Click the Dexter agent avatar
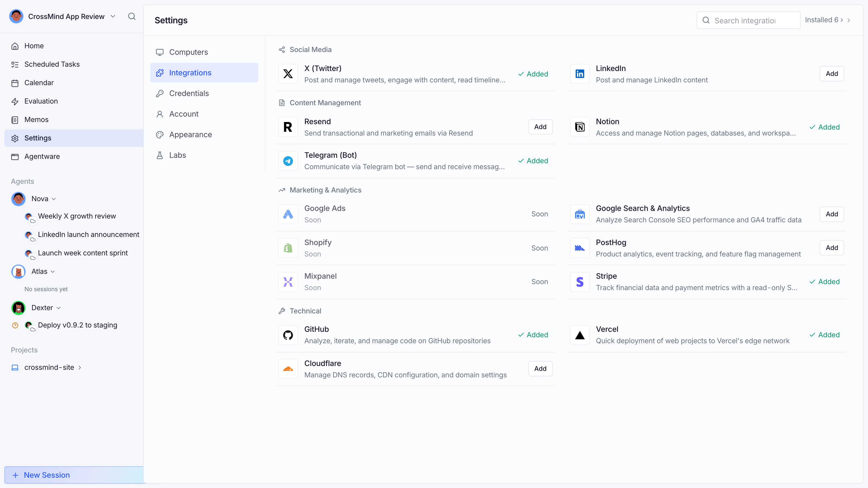Image resolution: width=868 pixels, height=488 pixels. click(18, 308)
